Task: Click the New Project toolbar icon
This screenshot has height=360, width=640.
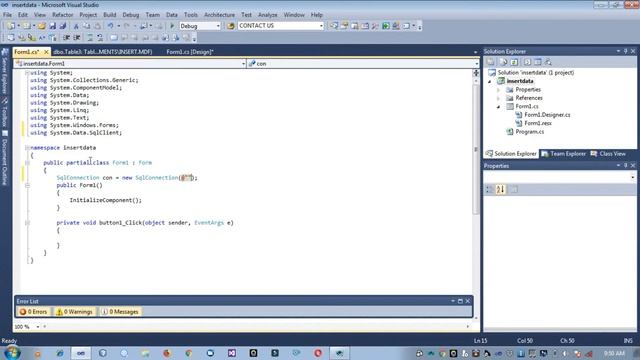Action: (11, 26)
